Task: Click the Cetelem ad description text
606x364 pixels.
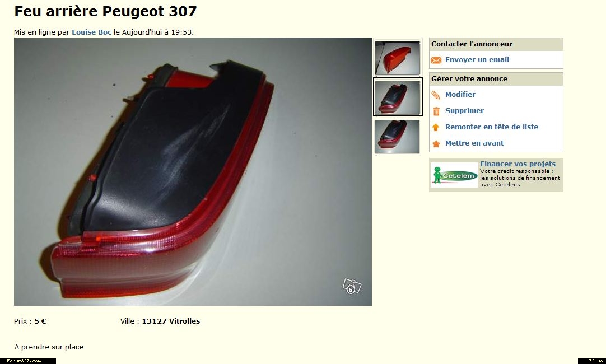Action: tap(520, 178)
